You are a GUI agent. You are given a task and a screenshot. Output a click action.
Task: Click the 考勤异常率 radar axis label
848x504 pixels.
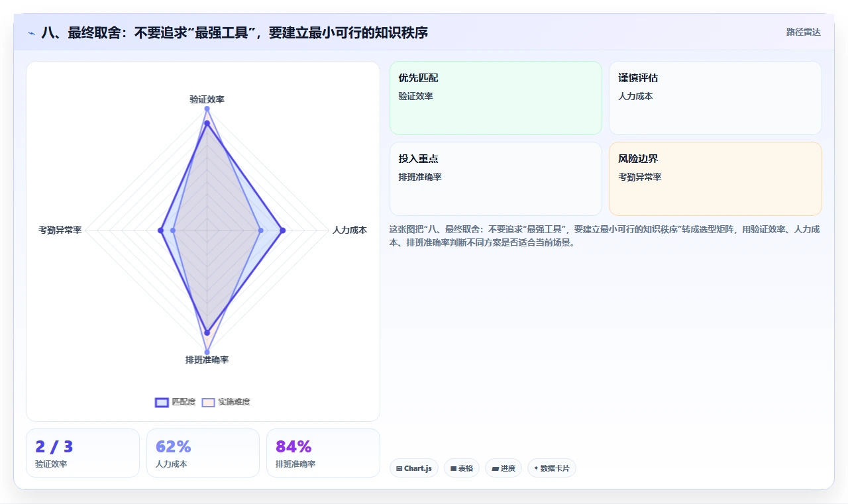[x=60, y=230]
